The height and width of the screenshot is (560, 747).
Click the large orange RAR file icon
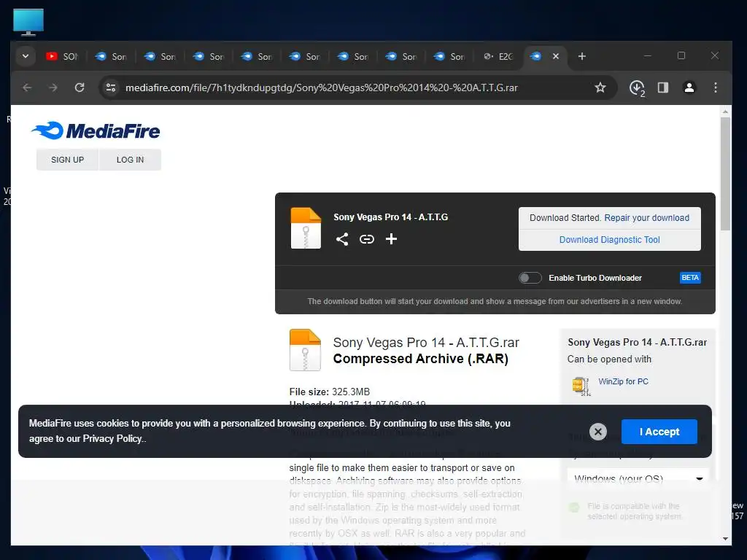click(306, 350)
